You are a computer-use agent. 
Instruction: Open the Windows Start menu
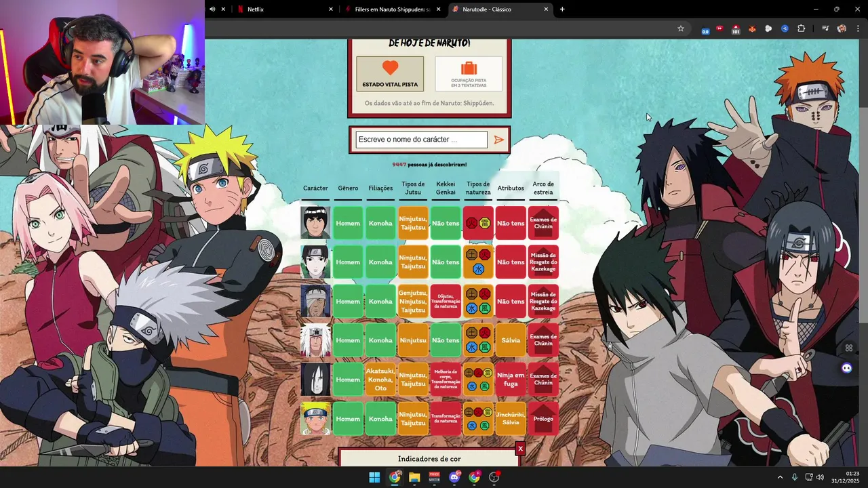point(374,477)
